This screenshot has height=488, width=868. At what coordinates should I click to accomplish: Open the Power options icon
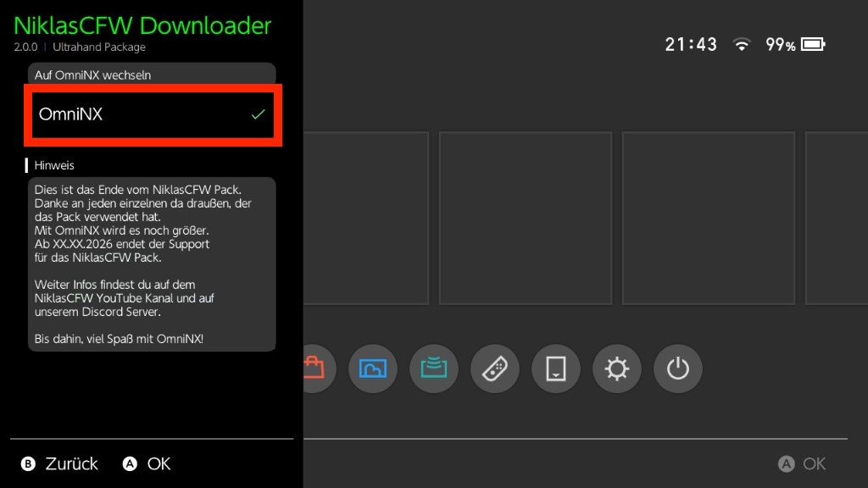pos(677,369)
